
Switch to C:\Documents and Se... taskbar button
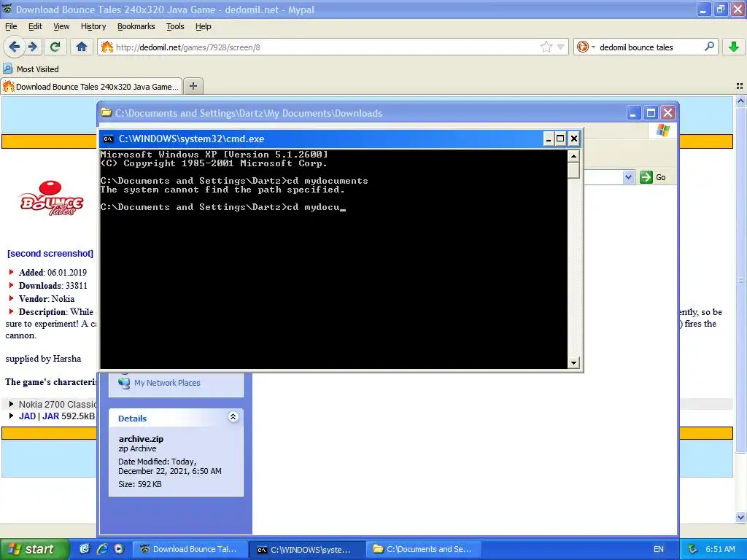[x=425, y=549]
